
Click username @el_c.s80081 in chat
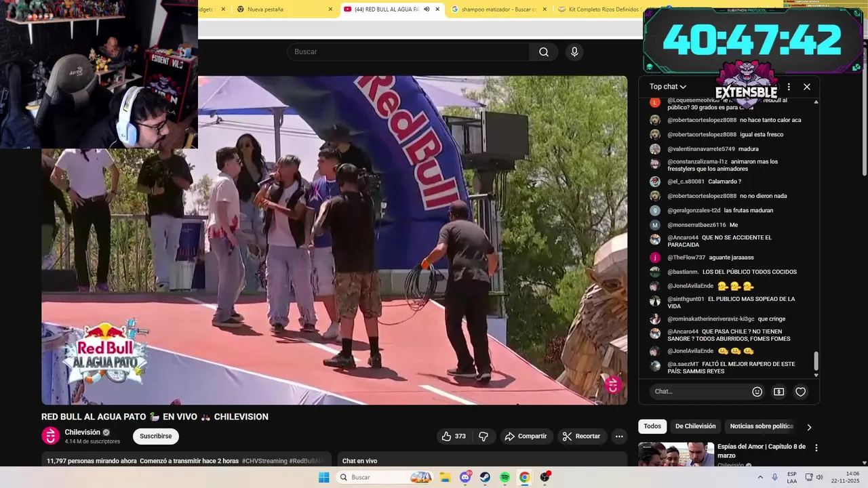click(686, 182)
